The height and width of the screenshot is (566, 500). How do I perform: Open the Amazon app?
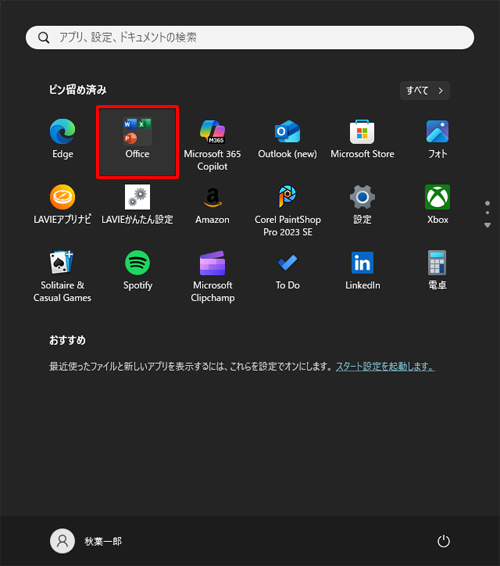[212, 205]
